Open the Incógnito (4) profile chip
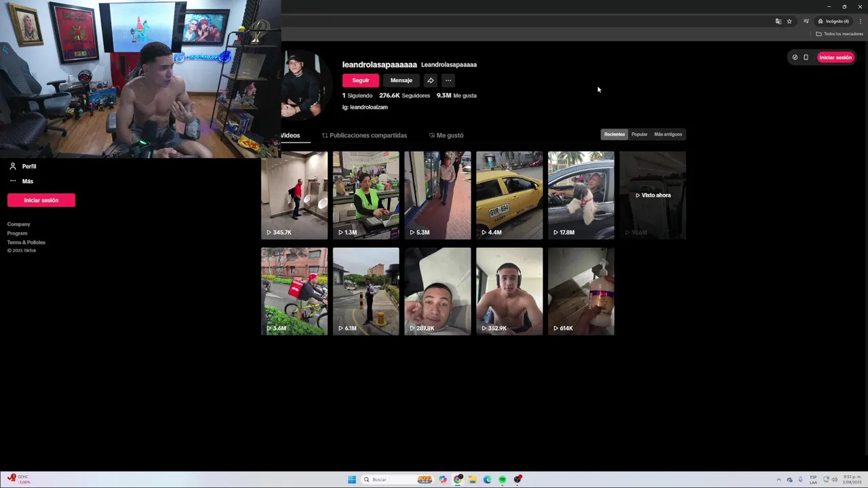The image size is (868, 488). point(833,21)
